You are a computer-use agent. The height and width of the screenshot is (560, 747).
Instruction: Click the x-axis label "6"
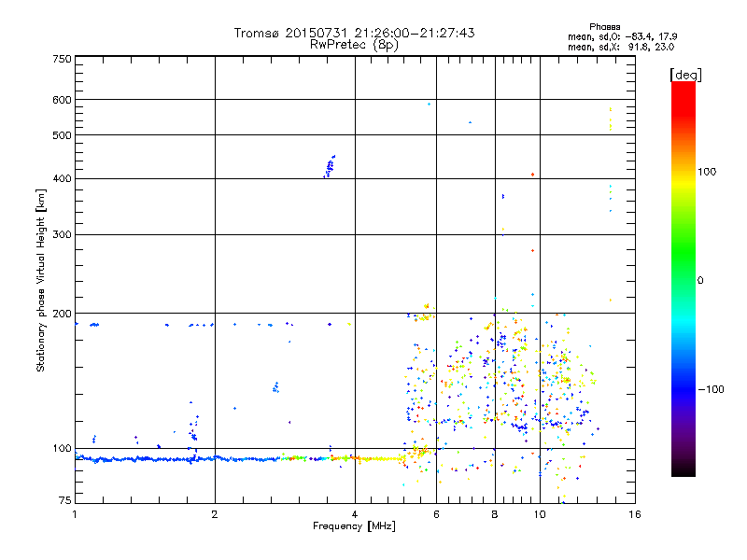[436, 514]
